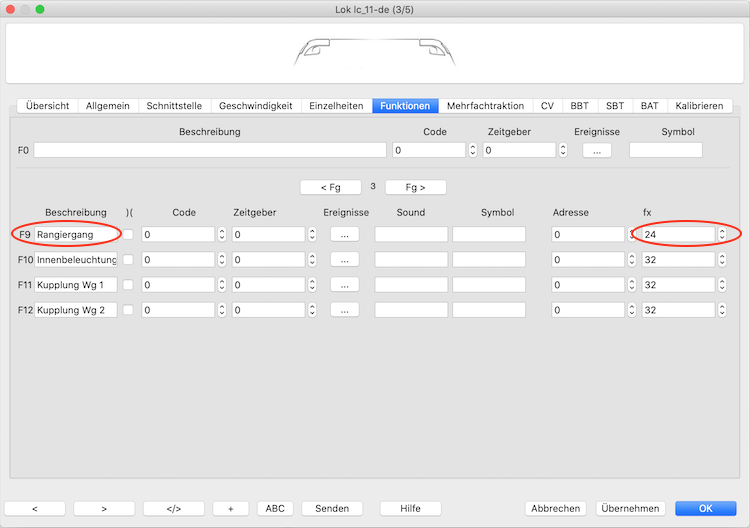Toggle the F9 Rangiergang checkbox
Image resolution: width=750 pixels, height=528 pixels.
[128, 234]
